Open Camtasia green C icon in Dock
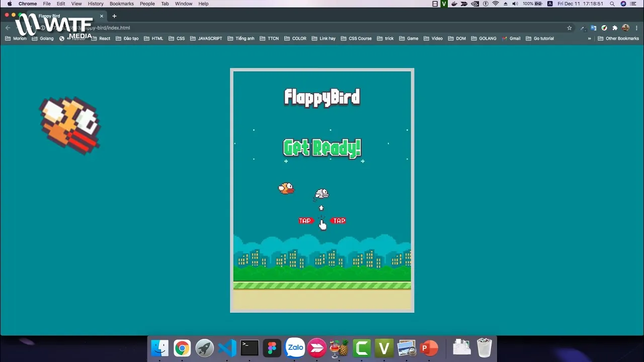Viewport: 644px width, 362px height. click(362, 348)
